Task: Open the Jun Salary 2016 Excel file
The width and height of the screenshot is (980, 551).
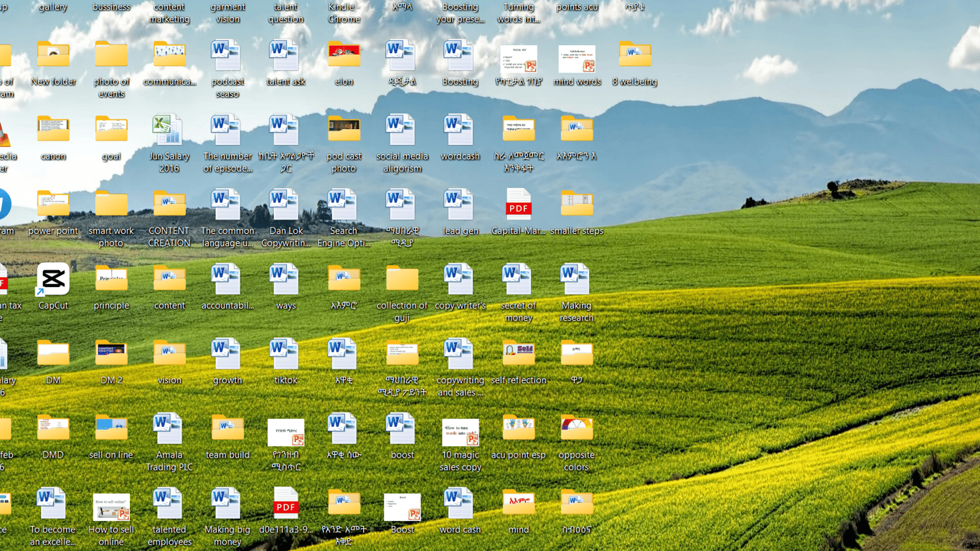Action: 169,130
